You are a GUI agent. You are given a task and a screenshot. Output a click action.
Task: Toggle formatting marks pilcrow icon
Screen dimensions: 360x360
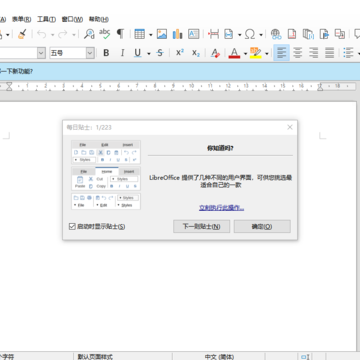tap(120, 34)
